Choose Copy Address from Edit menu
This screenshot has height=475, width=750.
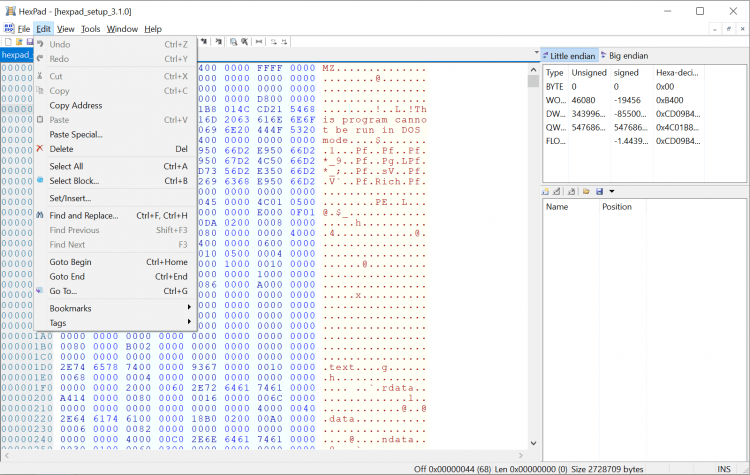(76, 105)
